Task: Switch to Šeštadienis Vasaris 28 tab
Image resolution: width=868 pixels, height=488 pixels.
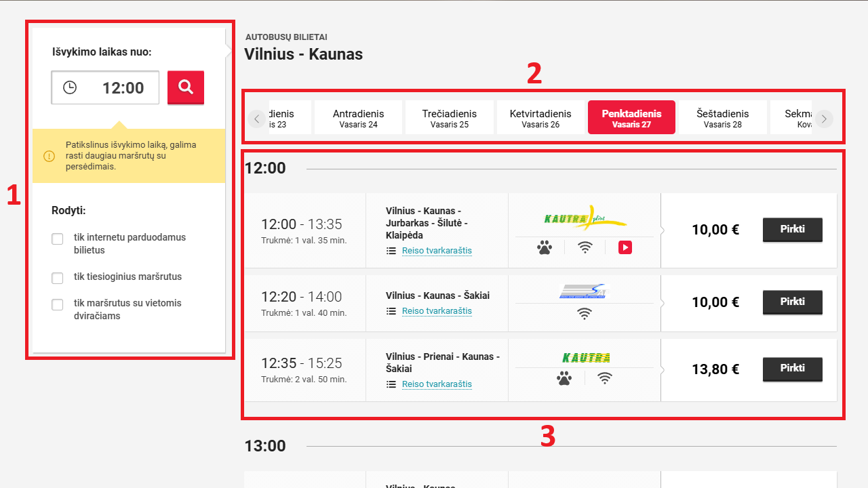Action: pos(723,118)
